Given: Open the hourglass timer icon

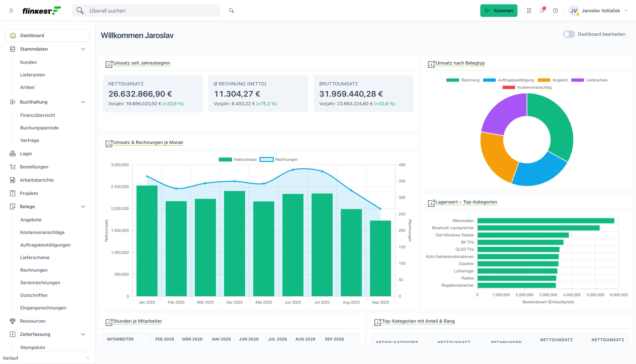Looking at the screenshot, I should click(529, 11).
